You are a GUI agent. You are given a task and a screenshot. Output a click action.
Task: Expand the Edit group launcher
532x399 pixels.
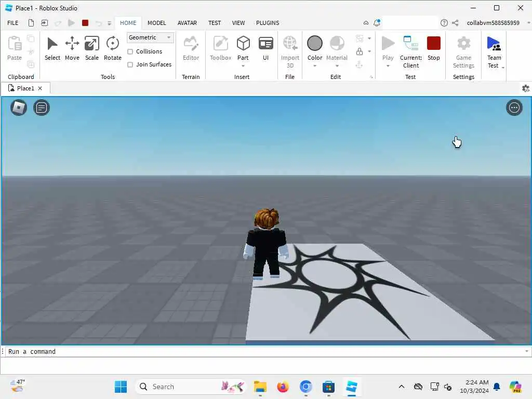click(x=371, y=77)
